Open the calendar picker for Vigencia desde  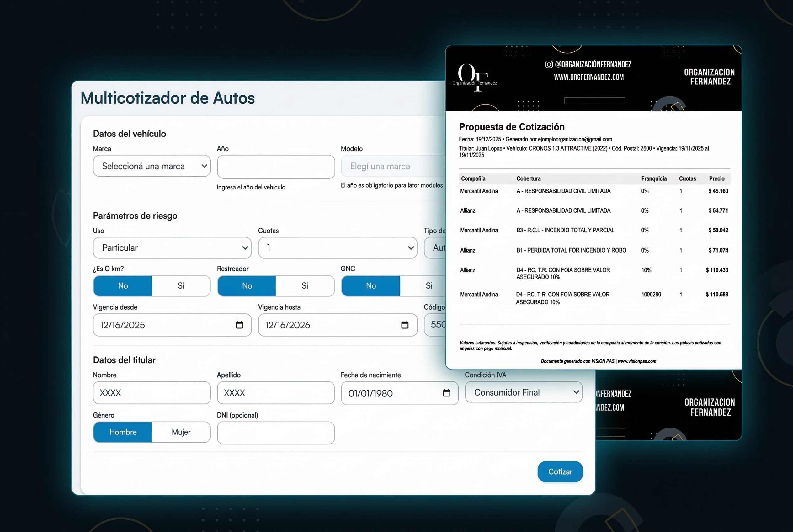click(240, 325)
